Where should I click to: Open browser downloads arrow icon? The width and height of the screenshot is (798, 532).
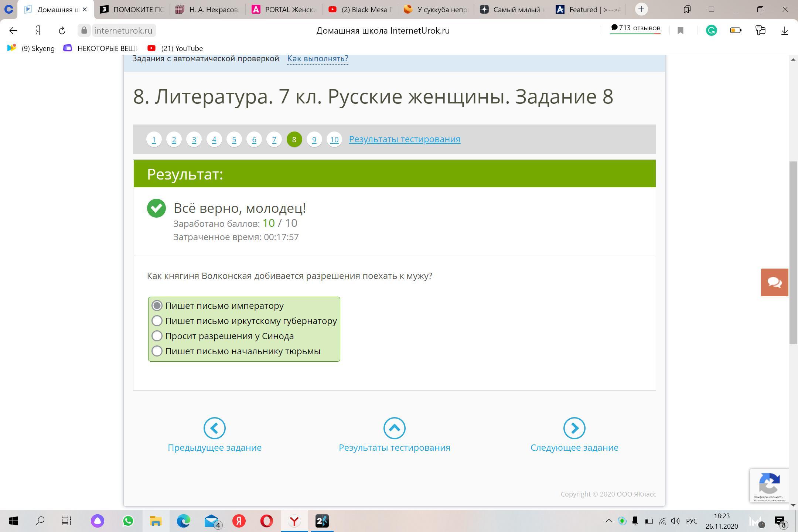click(x=784, y=31)
